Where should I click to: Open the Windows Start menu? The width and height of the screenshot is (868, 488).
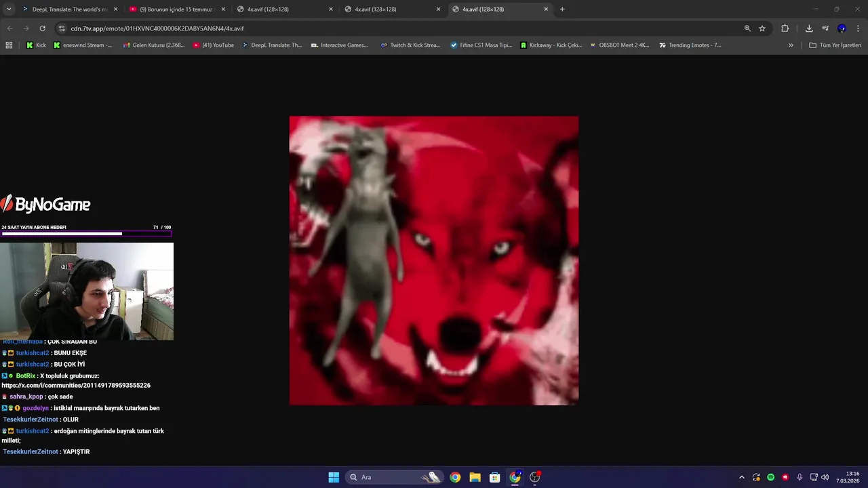(x=334, y=477)
